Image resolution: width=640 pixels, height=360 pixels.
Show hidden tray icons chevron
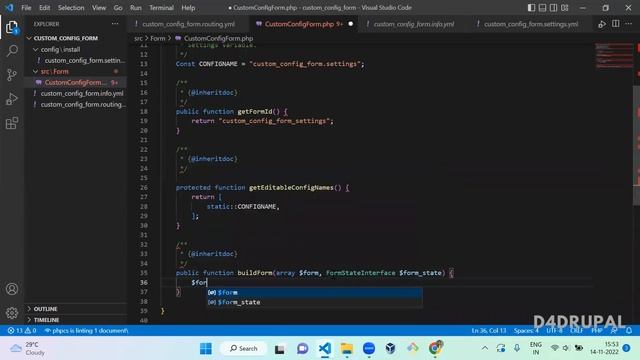click(484, 348)
